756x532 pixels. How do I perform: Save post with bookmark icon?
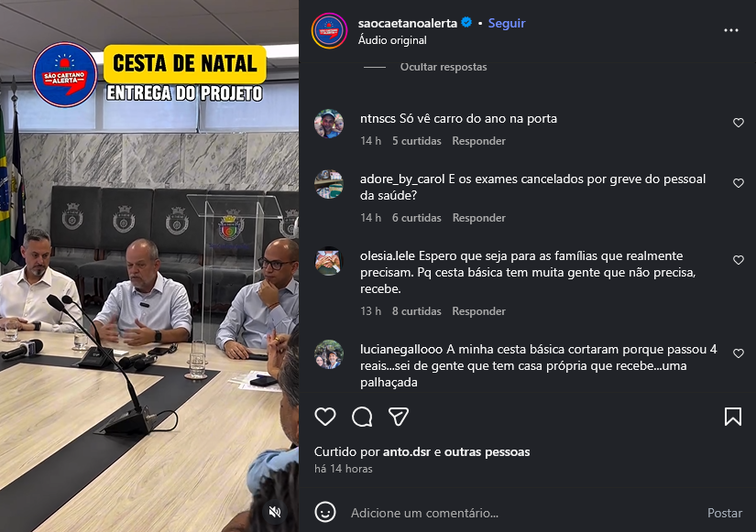pyautogui.click(x=733, y=417)
